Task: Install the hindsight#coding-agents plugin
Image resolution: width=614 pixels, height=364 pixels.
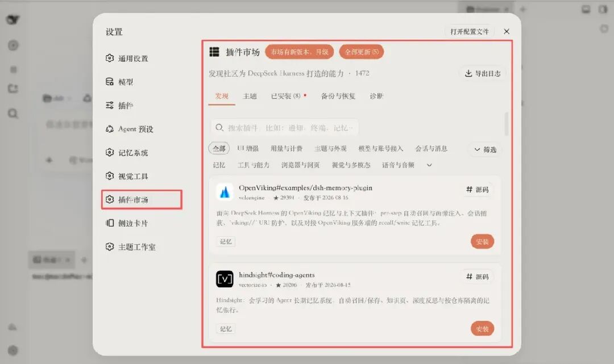Action: (482, 329)
